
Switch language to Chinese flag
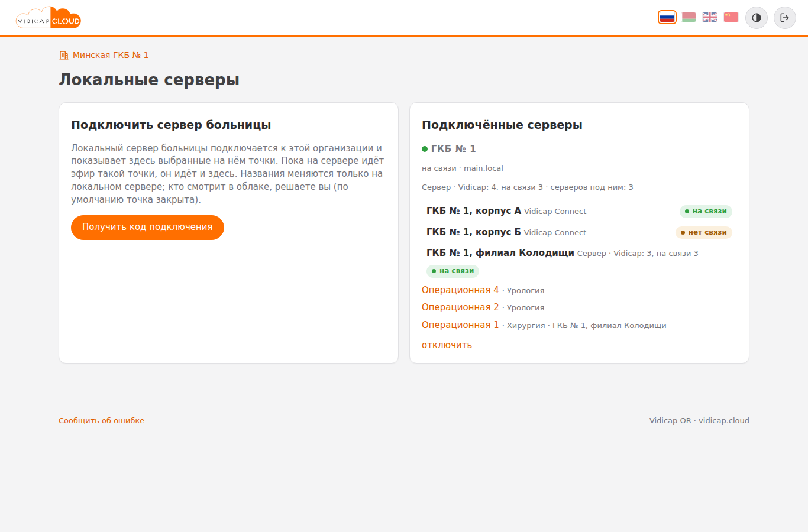pos(731,17)
